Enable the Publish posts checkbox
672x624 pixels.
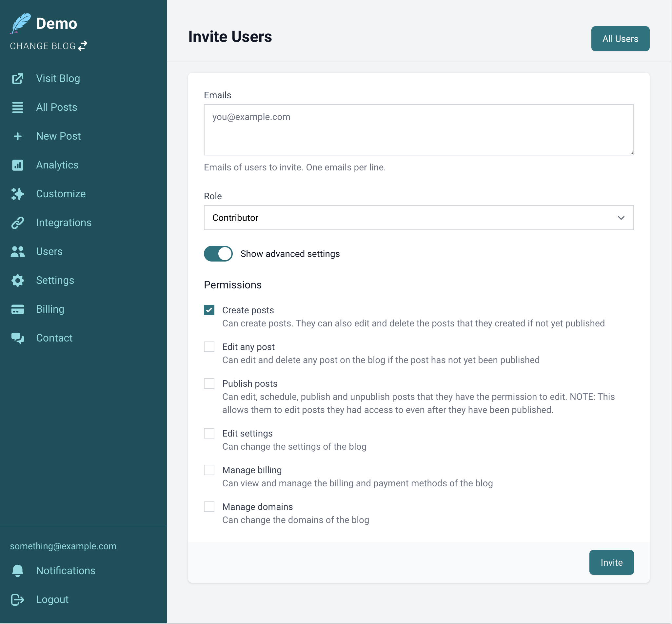tap(209, 383)
